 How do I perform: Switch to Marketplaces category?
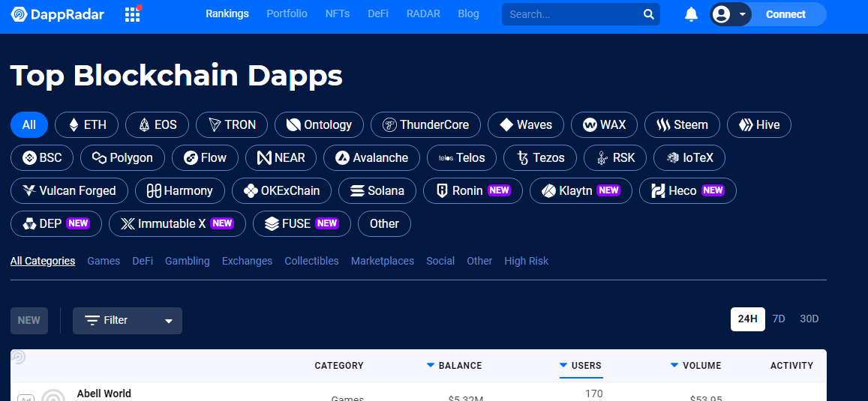(383, 261)
